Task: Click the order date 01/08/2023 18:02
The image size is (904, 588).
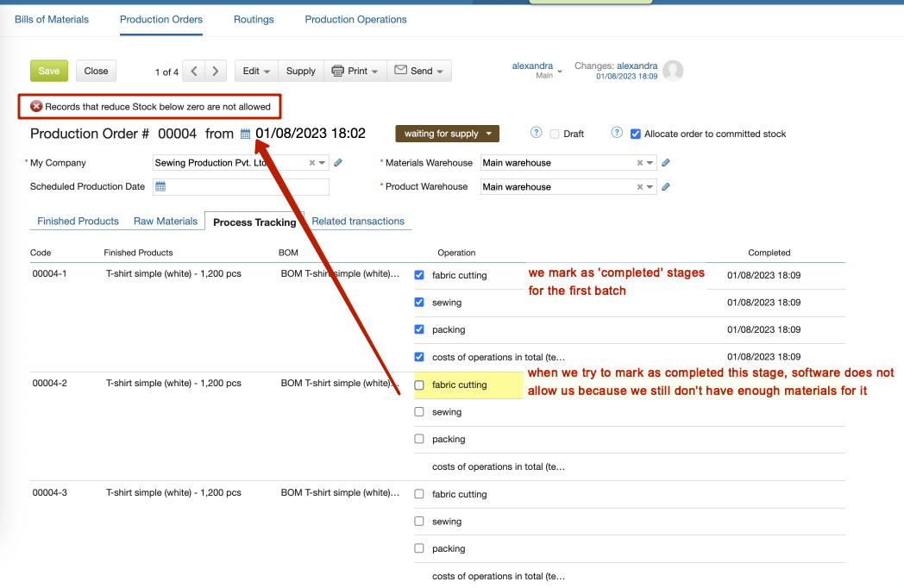Action: pos(311,134)
